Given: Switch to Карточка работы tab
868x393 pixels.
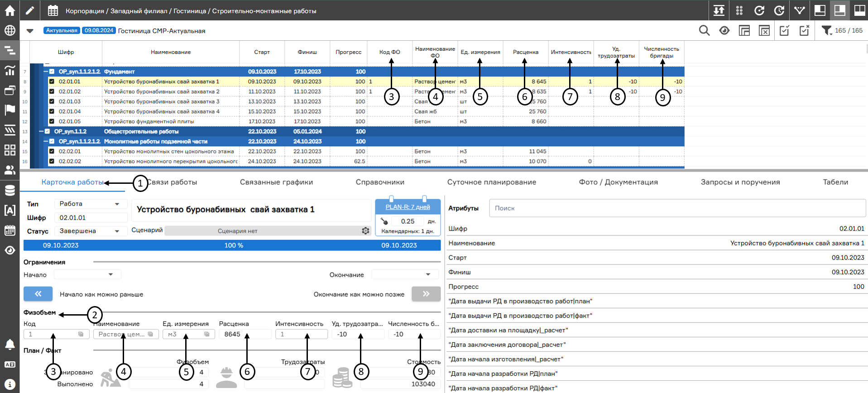Looking at the screenshot, I should pyautogui.click(x=73, y=182).
